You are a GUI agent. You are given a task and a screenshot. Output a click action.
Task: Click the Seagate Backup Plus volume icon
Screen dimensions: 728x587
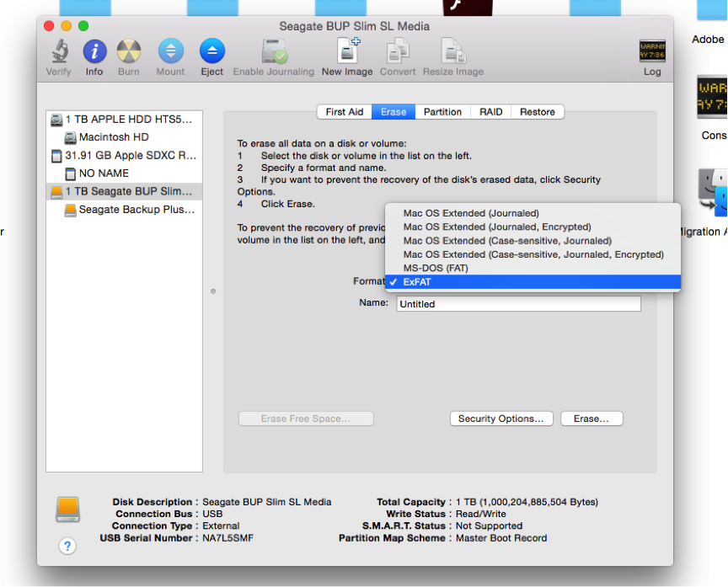point(71,211)
